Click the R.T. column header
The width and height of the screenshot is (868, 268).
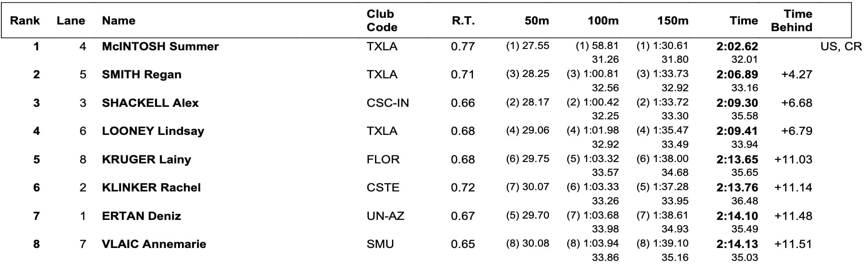coord(463,20)
